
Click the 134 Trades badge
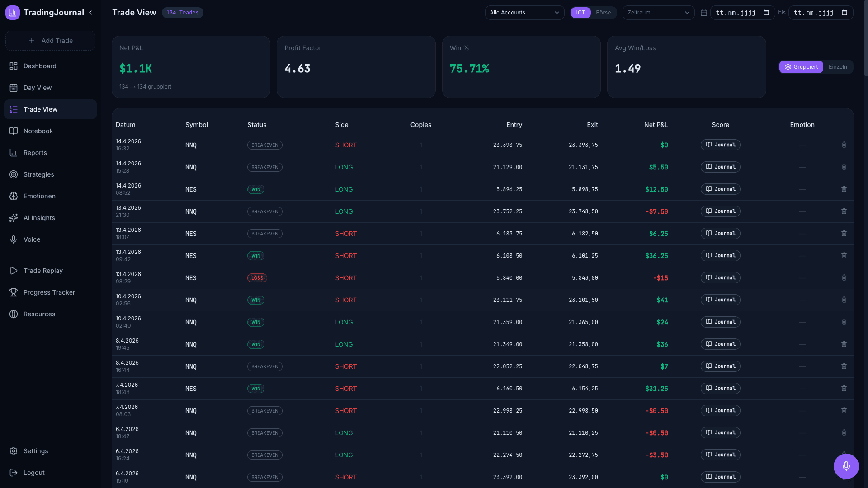[182, 13]
